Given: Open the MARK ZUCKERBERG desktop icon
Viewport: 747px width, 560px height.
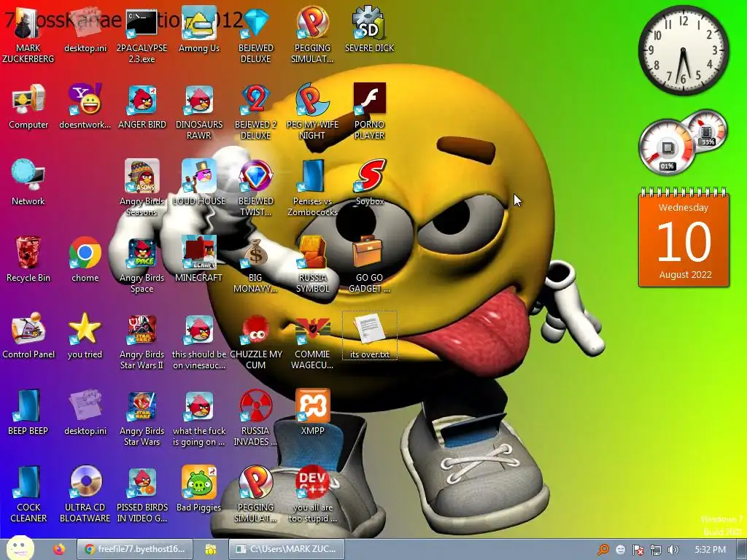Looking at the screenshot, I should pos(28,36).
